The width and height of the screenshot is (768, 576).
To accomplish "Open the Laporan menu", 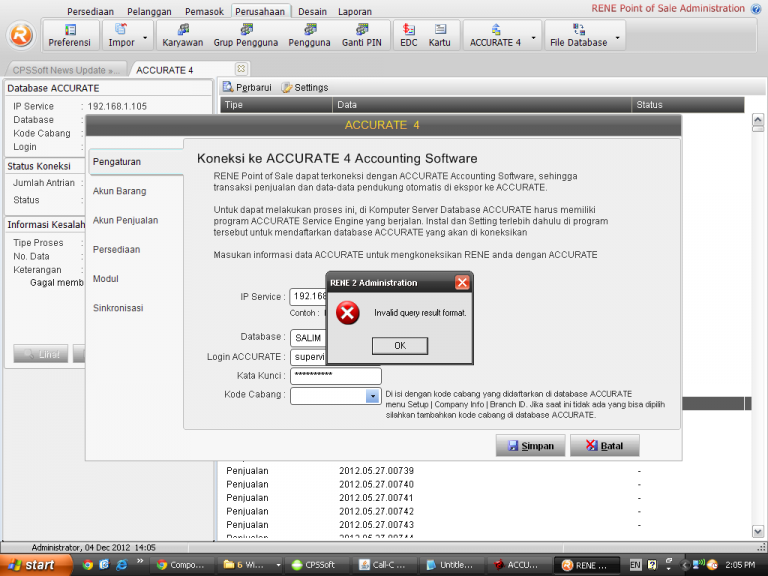I will pos(355,11).
